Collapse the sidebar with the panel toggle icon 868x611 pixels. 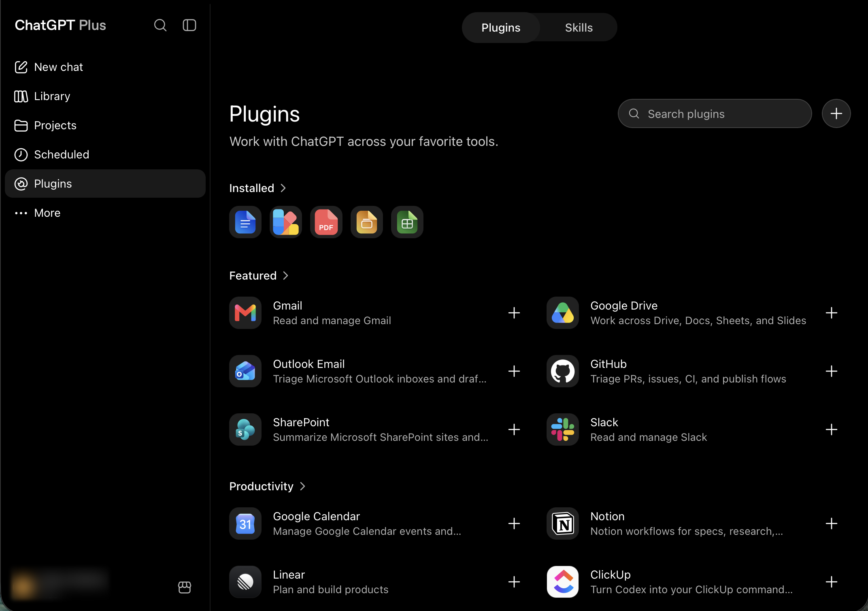(189, 25)
